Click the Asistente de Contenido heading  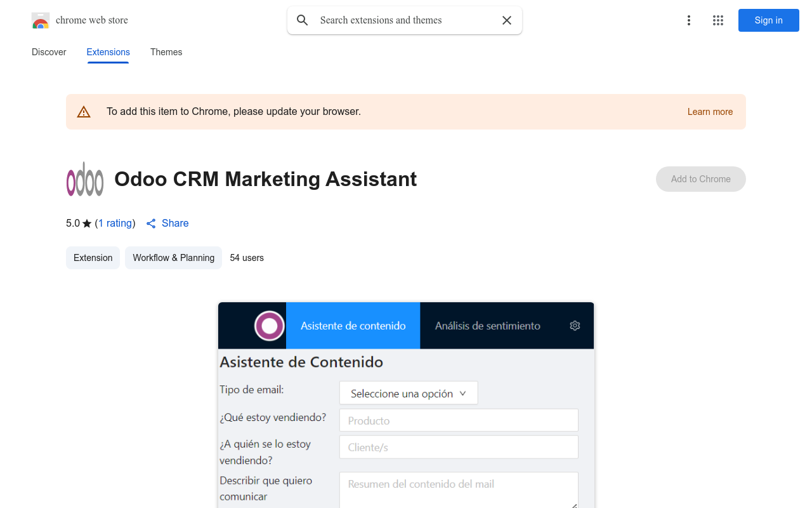(301, 362)
